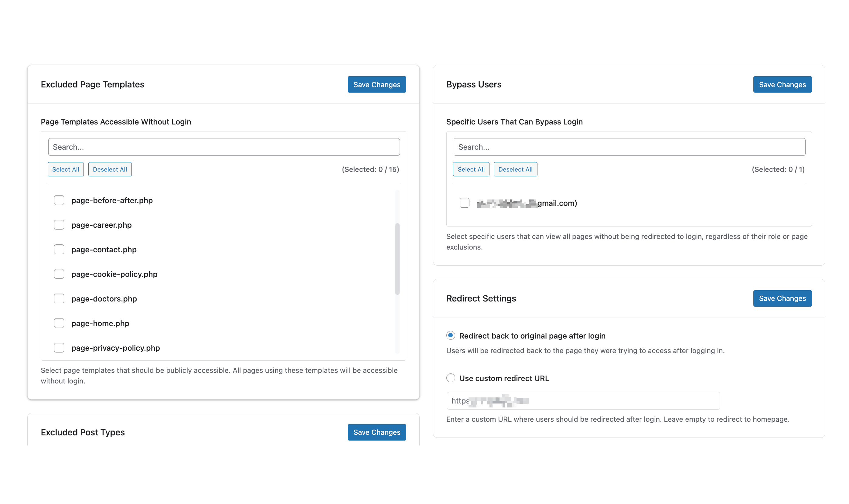Select redirect back to original page option

coord(450,335)
